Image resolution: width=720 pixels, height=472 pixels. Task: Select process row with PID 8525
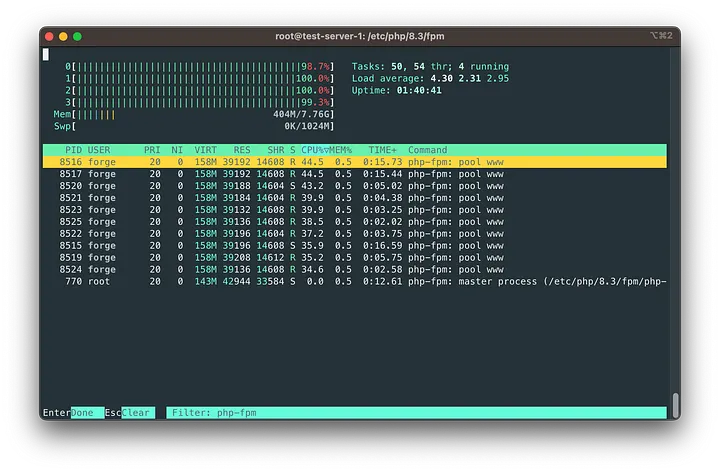[x=354, y=222]
